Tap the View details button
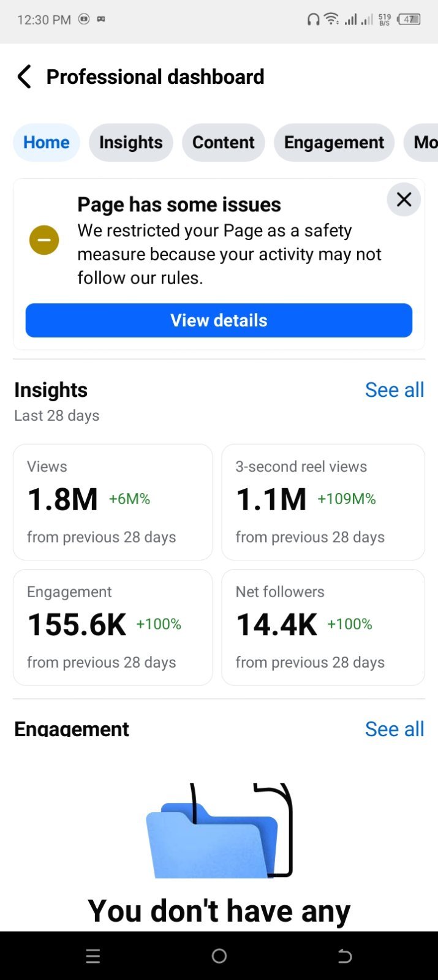This screenshot has width=438, height=980. pyautogui.click(x=219, y=320)
